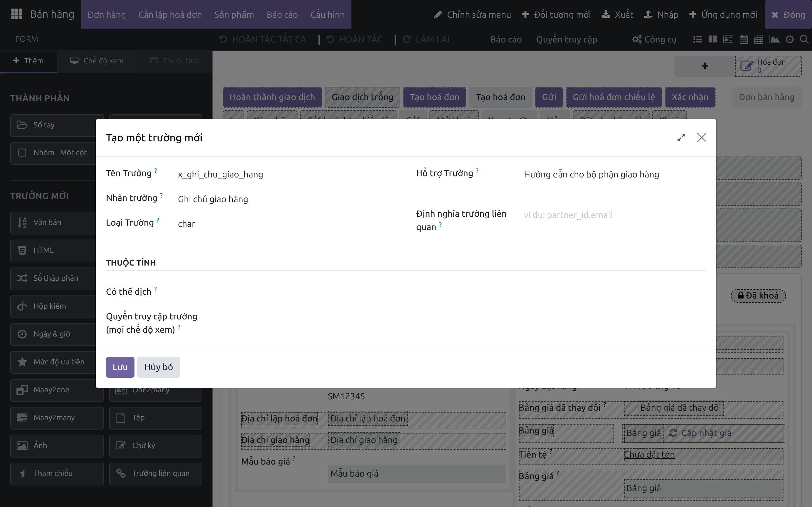Click the Hủy bỏ cancel button

158,367
